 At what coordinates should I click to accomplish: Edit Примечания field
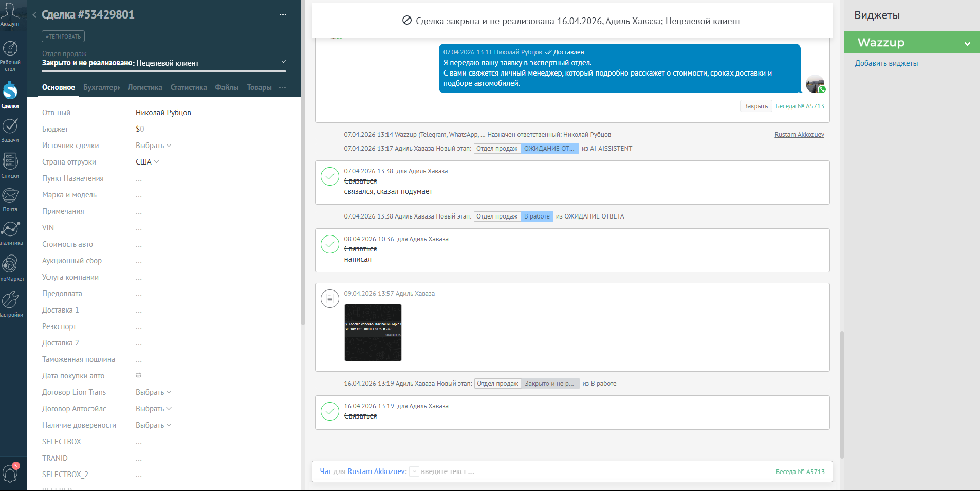point(139,212)
